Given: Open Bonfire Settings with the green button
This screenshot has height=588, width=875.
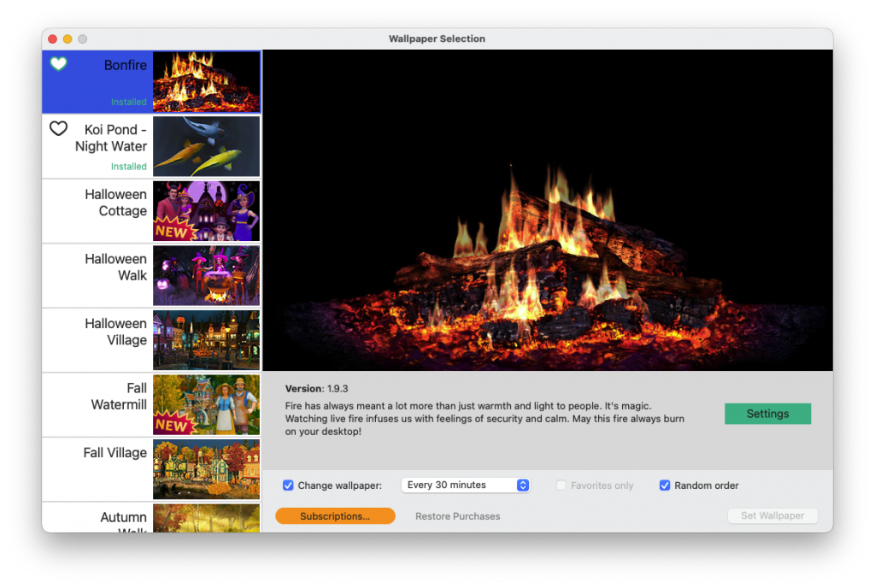Looking at the screenshot, I should pos(767,414).
